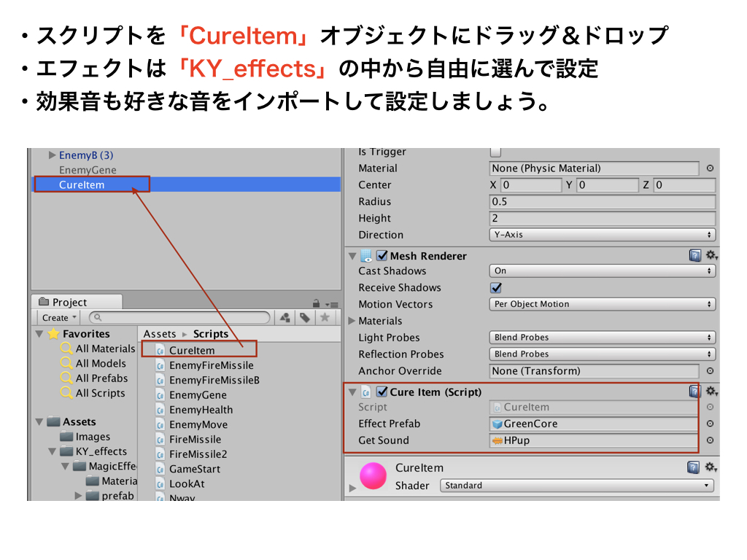Select All Models in Favorites
This screenshot has width=747, height=560.
tap(101, 363)
